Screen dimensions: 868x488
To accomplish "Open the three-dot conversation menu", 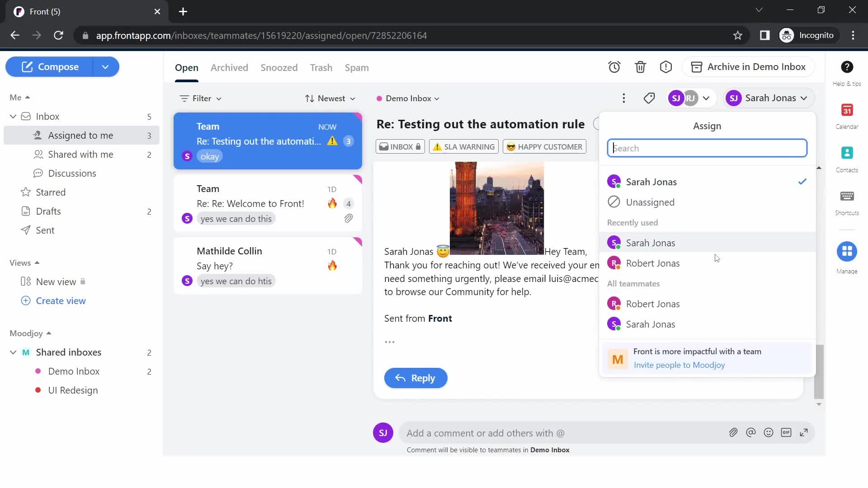I will [x=624, y=98].
